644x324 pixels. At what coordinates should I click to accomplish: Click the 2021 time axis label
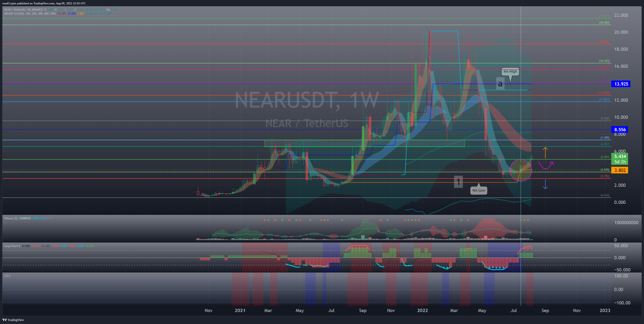coord(240,310)
